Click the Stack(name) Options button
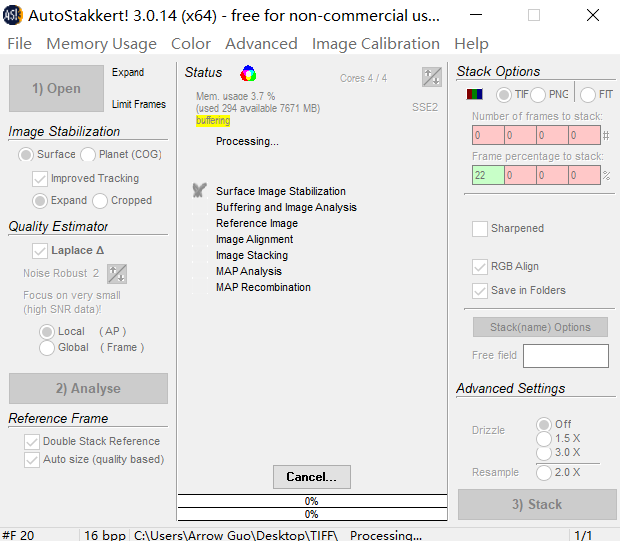Screen dimensions: 620x541 point(540,327)
